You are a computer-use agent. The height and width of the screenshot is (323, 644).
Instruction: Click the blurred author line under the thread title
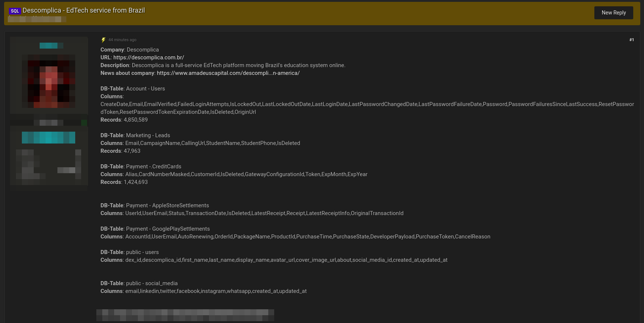point(37,19)
